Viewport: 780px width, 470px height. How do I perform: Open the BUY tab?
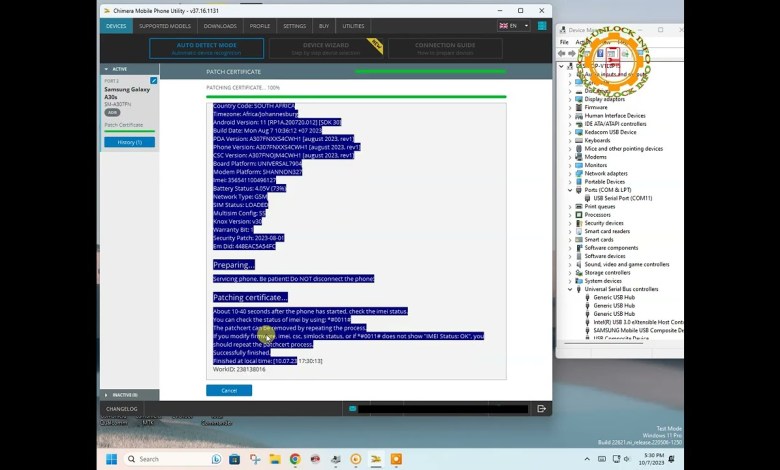coord(324,26)
